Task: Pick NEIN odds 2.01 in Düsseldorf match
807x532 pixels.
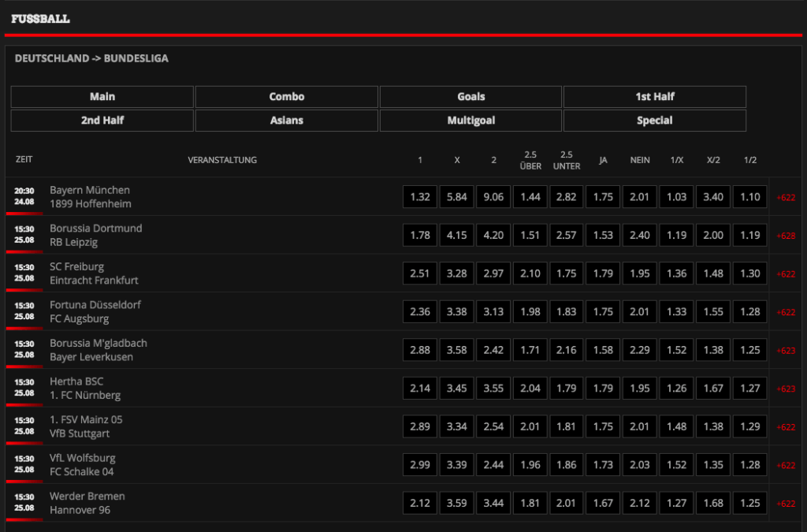Action: (x=640, y=312)
